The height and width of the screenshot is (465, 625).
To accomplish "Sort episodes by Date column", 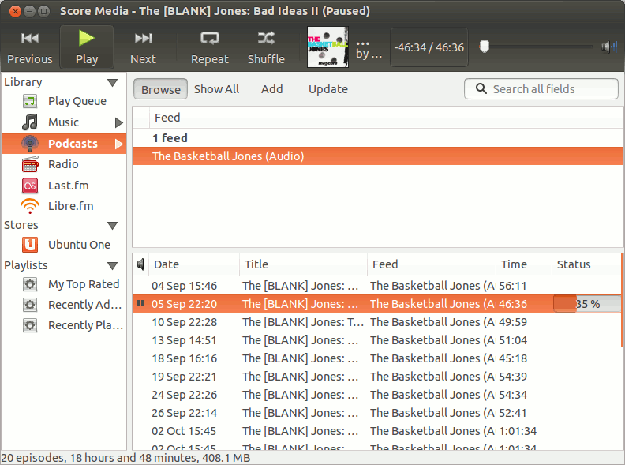I will (194, 264).
